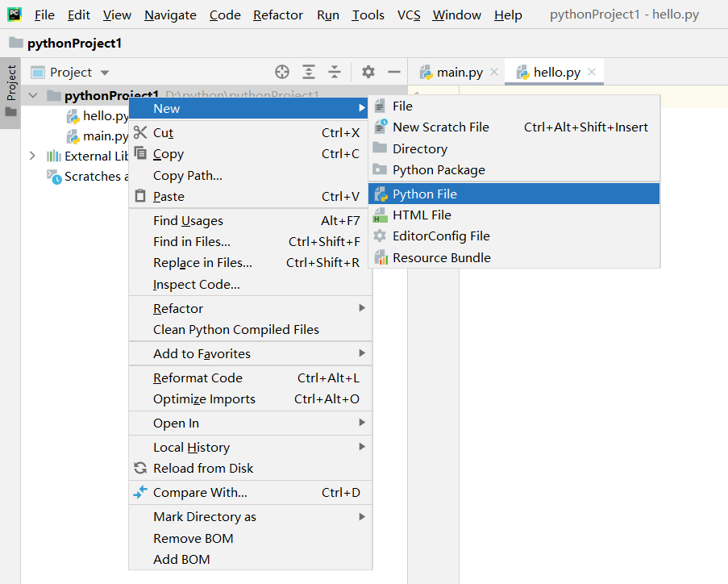Choose Reformat Code

point(250,378)
